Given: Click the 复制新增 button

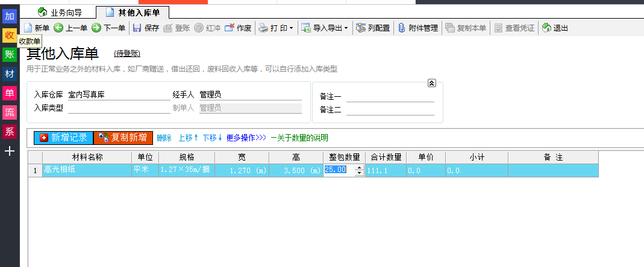Looking at the screenshot, I should 123,138.
